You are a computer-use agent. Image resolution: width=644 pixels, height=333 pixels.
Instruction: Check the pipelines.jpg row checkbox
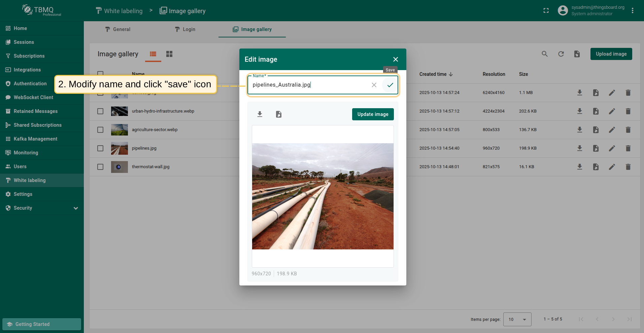[x=100, y=148]
